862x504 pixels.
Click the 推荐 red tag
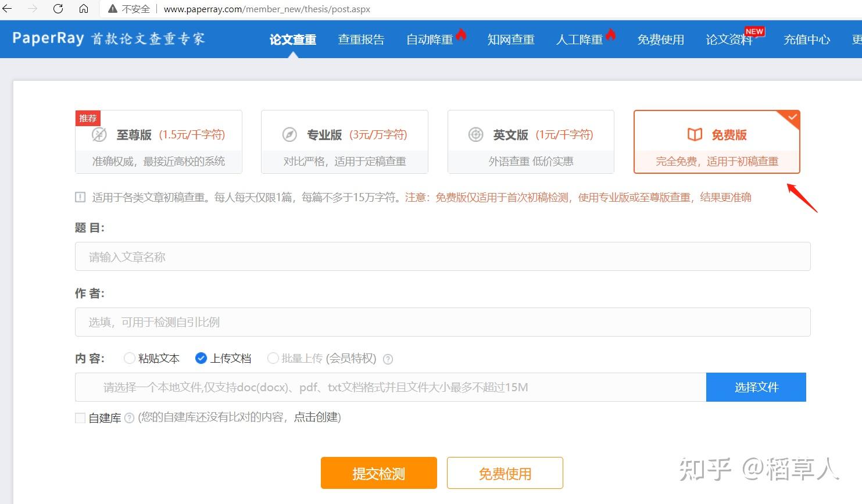coord(88,118)
